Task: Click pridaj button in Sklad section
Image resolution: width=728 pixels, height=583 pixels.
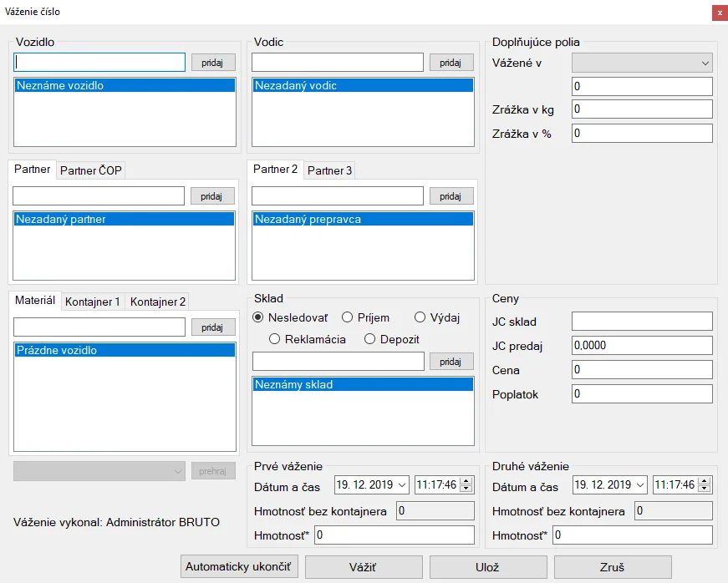Action: 451,362
